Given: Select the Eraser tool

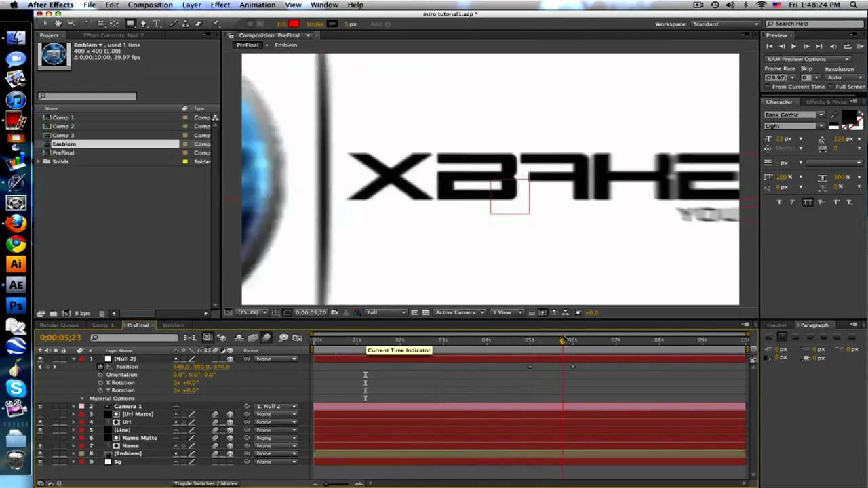Looking at the screenshot, I should [199, 24].
